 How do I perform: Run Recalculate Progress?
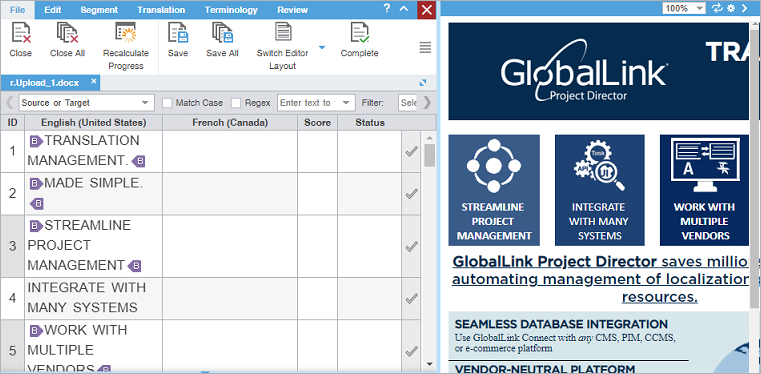pyautogui.click(x=126, y=34)
